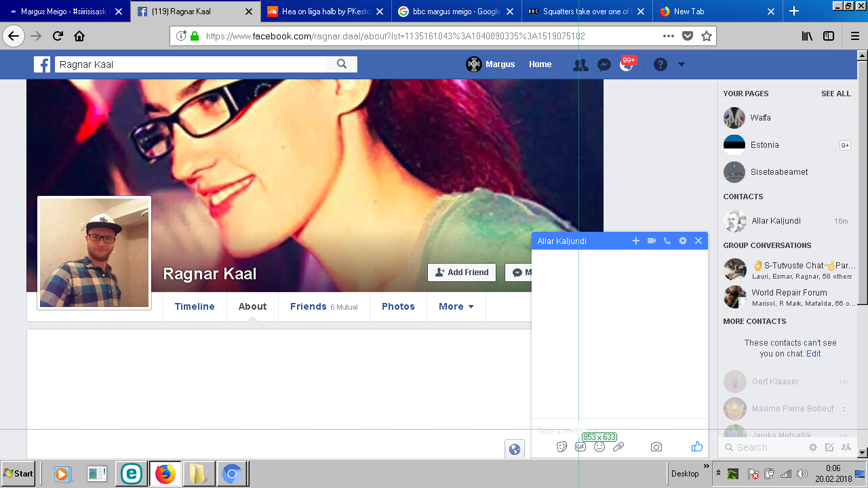Viewport: 868px width, 488px height.
Task: Open the World Repair Forum group conversation
Action: pyautogui.click(x=789, y=297)
